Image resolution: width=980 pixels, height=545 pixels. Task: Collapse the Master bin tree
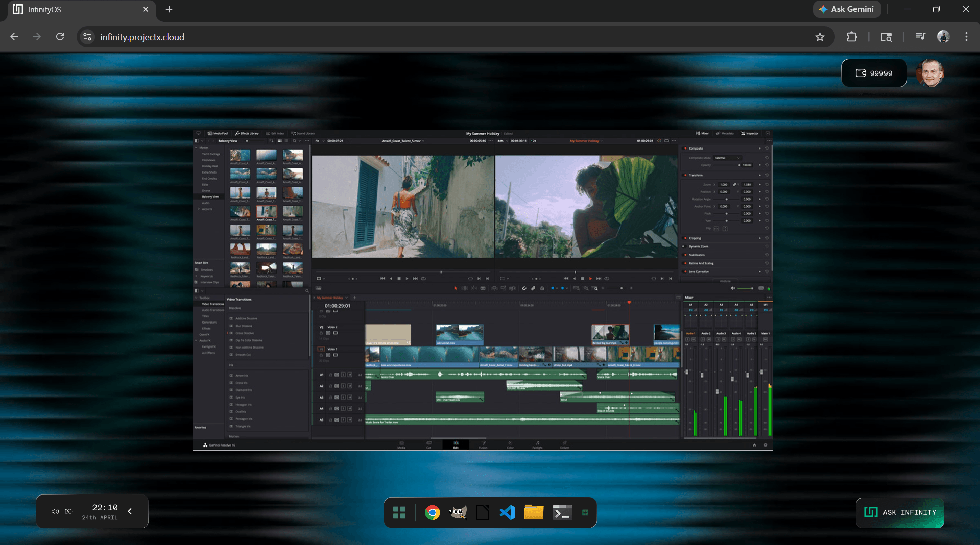pos(196,148)
